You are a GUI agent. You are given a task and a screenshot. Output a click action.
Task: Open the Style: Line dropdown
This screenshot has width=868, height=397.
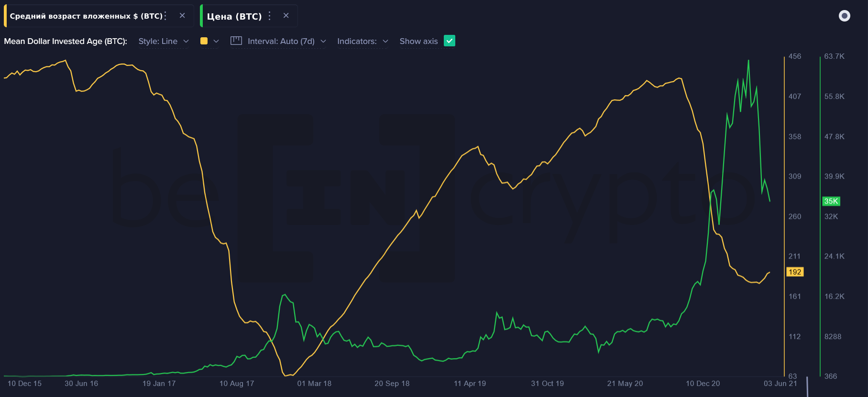coord(164,41)
